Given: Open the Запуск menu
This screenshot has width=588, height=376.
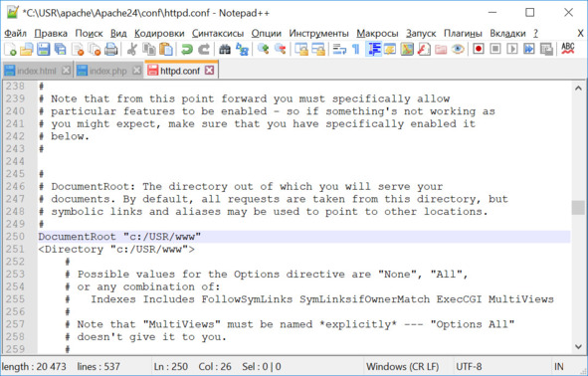Looking at the screenshot, I should point(421,34).
